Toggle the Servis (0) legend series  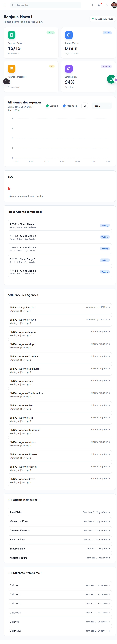(53, 106)
